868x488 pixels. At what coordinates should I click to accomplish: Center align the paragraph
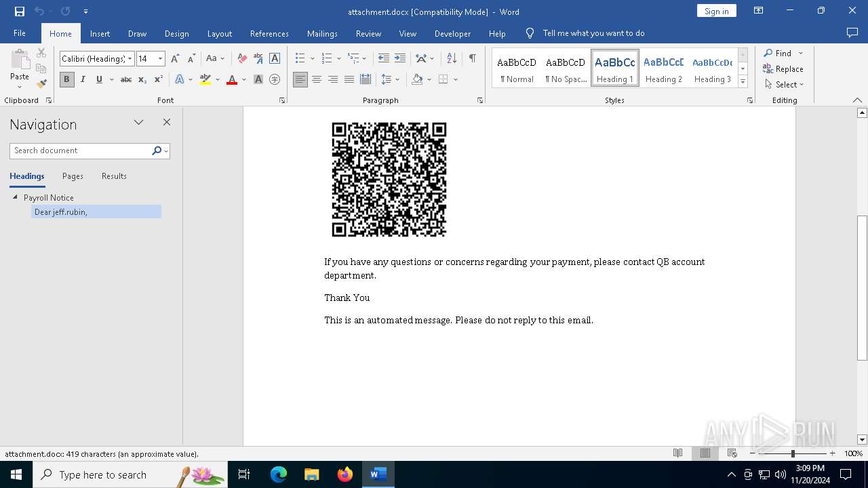click(x=317, y=79)
